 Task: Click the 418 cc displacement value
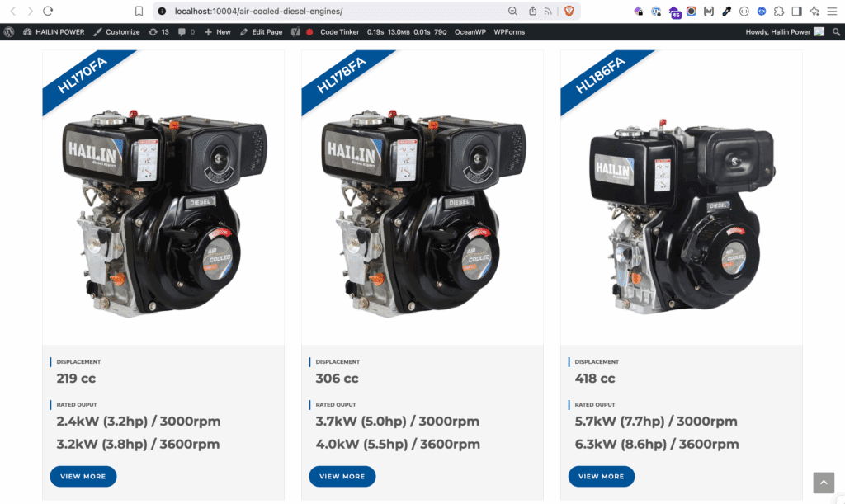pos(595,379)
